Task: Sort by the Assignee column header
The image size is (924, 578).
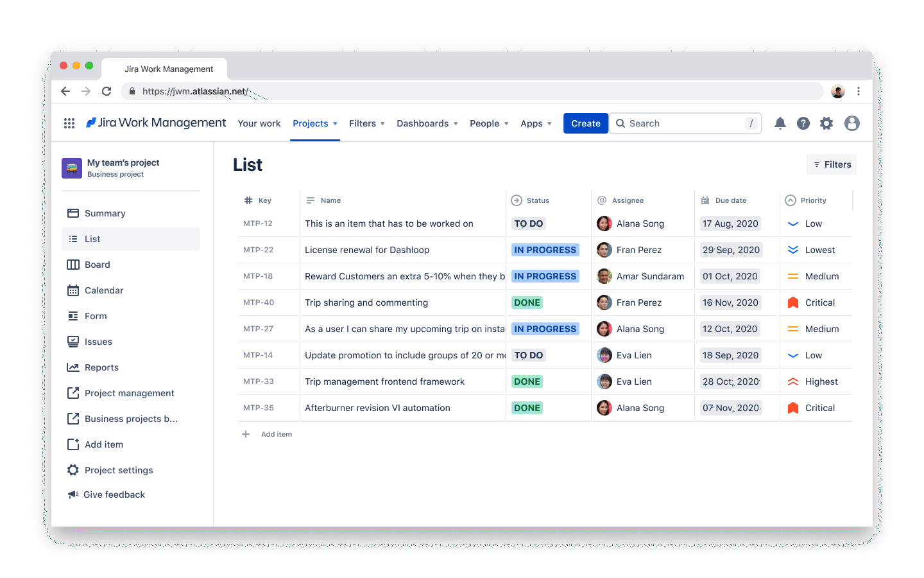Action: [620, 200]
